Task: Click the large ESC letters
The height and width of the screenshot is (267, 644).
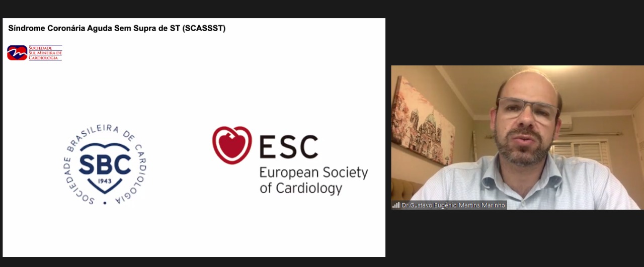Action: [x=289, y=146]
